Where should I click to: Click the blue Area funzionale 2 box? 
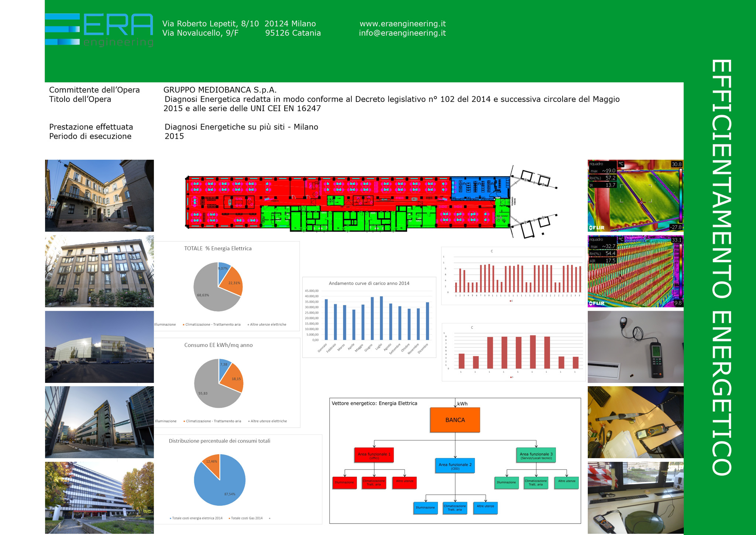coord(455,466)
